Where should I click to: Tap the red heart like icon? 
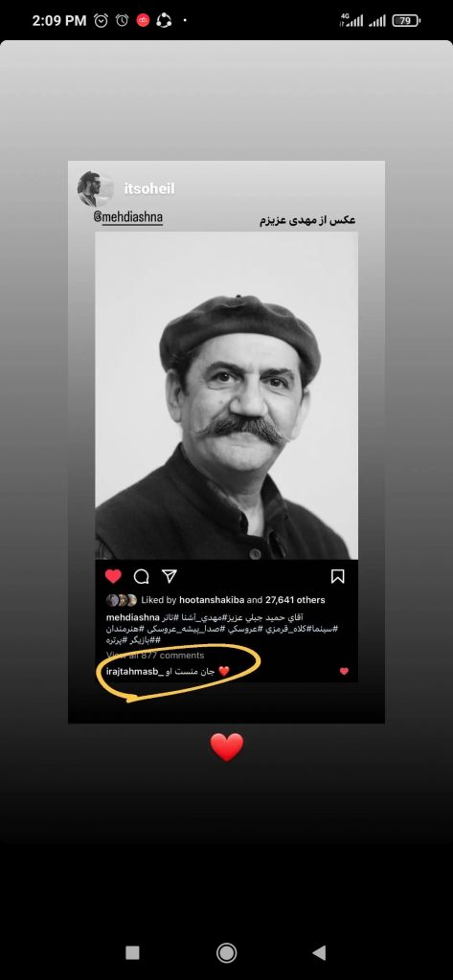(x=113, y=576)
